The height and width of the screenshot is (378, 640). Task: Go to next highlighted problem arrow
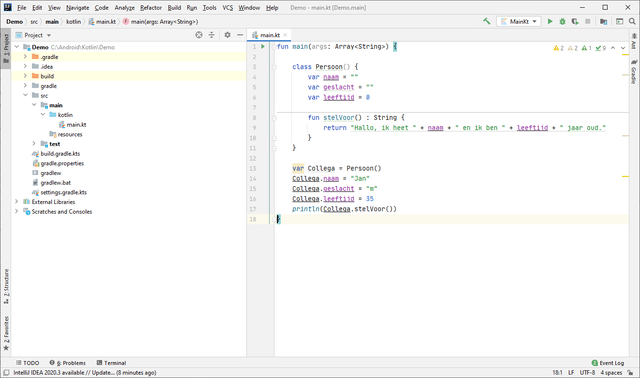tap(623, 48)
